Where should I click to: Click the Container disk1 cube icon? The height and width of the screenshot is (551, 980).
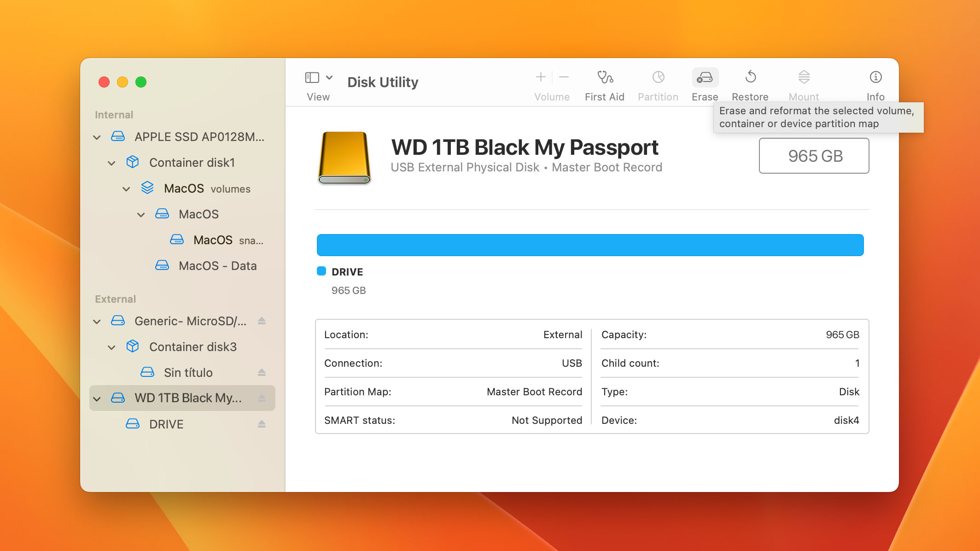tap(133, 162)
